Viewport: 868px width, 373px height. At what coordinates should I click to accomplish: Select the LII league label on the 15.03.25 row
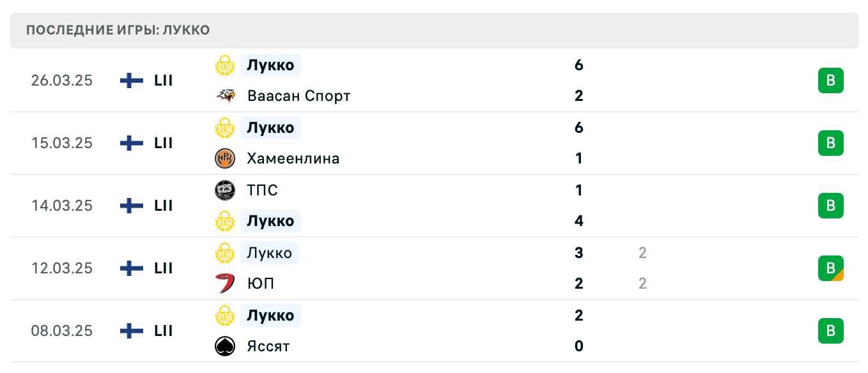click(x=164, y=142)
